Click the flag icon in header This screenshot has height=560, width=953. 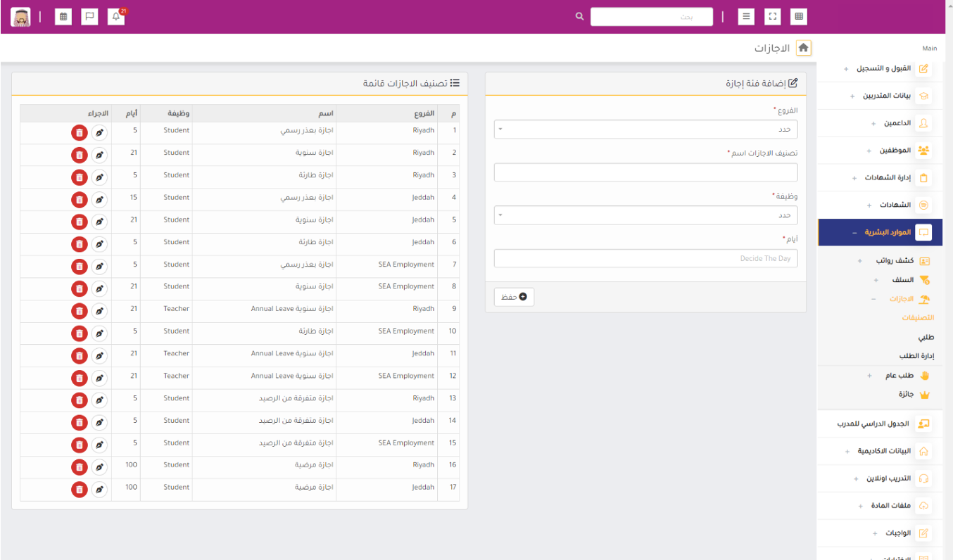point(89,17)
